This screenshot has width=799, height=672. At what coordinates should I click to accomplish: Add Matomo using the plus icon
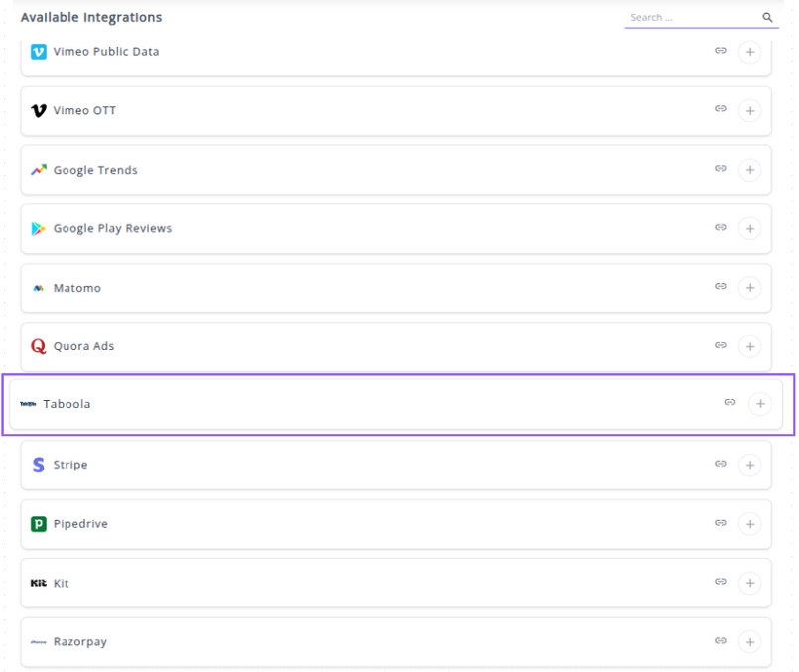coord(750,288)
